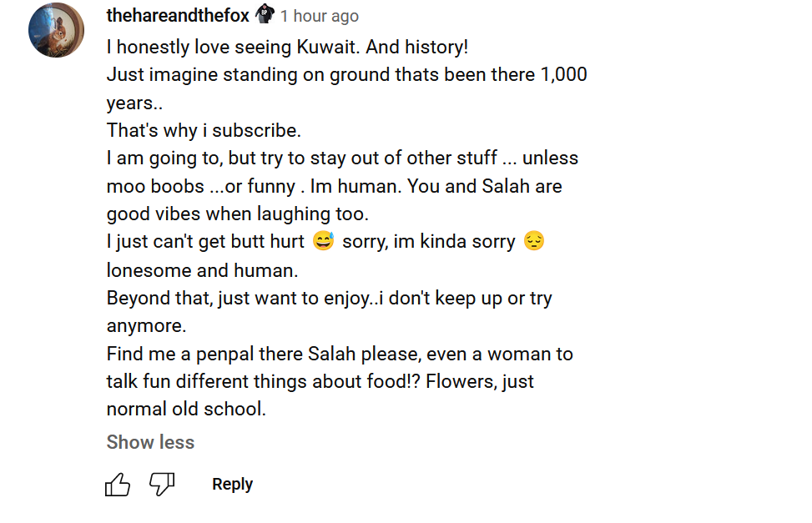Click the line starting "Beyond that, just want"
The width and height of the screenshot is (812, 523).
(x=330, y=299)
